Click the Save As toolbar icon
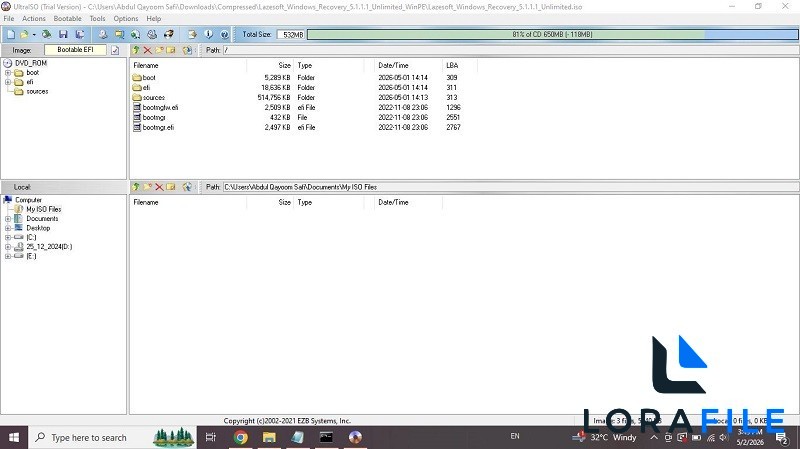 [80, 34]
